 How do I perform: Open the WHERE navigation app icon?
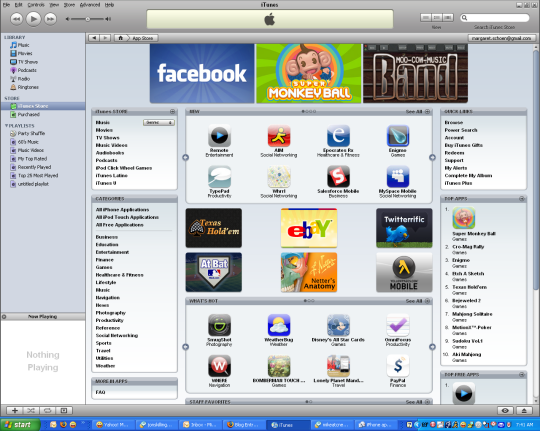(x=219, y=366)
